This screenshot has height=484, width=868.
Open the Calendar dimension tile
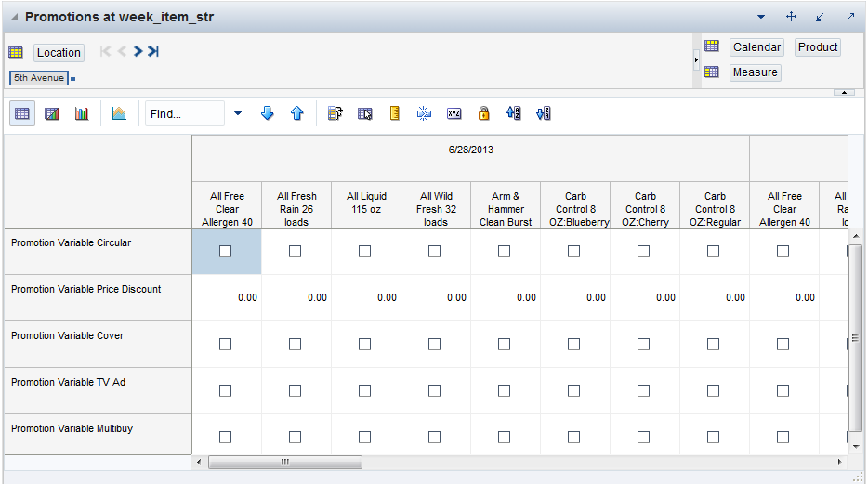756,47
